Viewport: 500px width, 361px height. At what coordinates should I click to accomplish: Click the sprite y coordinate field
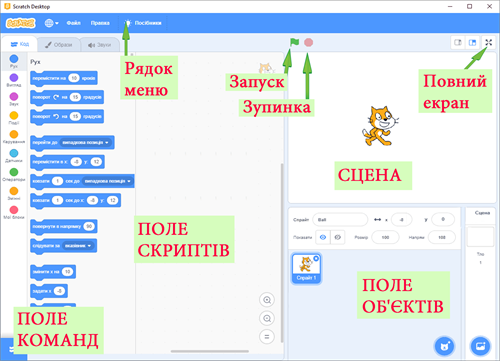point(443,219)
